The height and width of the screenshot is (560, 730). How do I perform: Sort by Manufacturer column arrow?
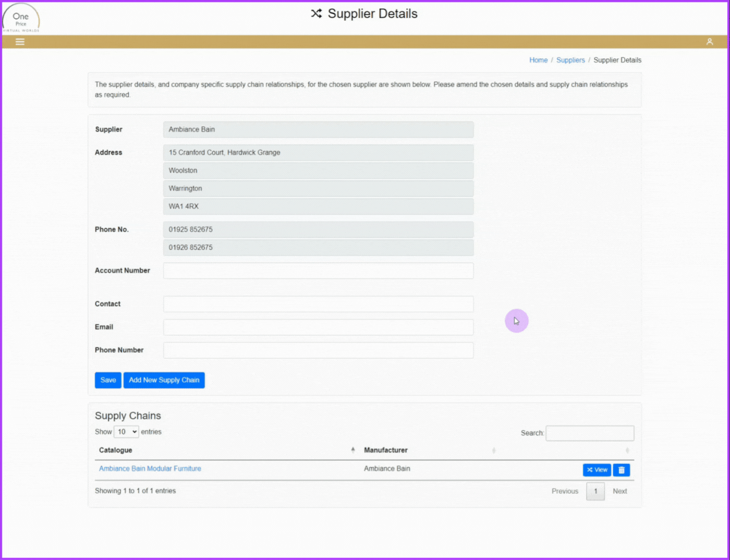tap(493, 450)
